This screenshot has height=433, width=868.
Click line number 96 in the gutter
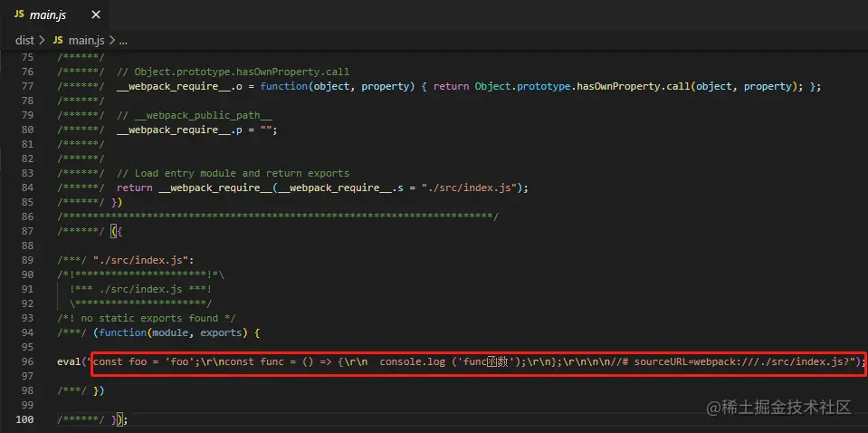coord(27,361)
